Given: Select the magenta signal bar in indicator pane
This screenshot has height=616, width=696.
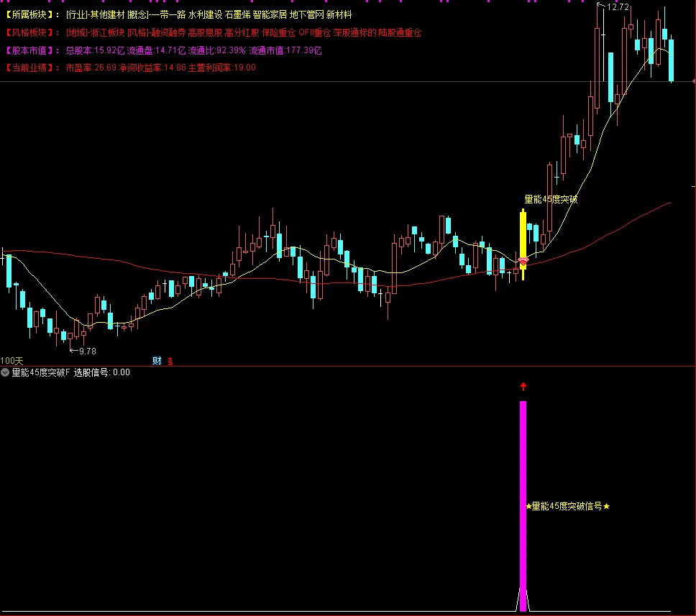Looking at the screenshot, I should [x=523, y=506].
